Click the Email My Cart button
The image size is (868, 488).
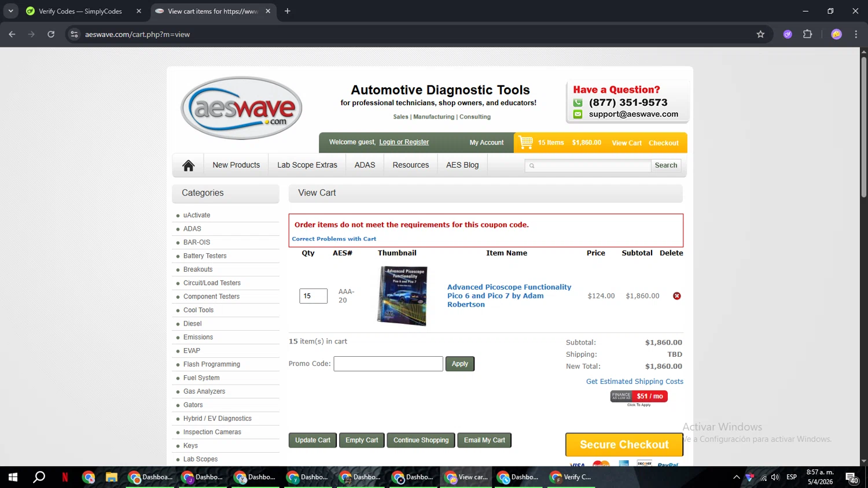click(484, 440)
